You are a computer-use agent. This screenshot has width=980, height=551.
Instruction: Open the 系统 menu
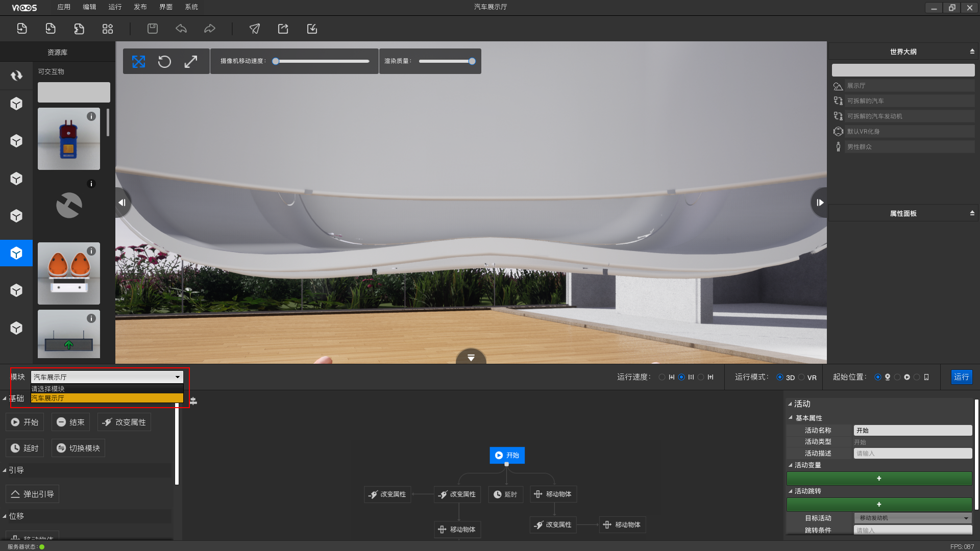(x=191, y=7)
